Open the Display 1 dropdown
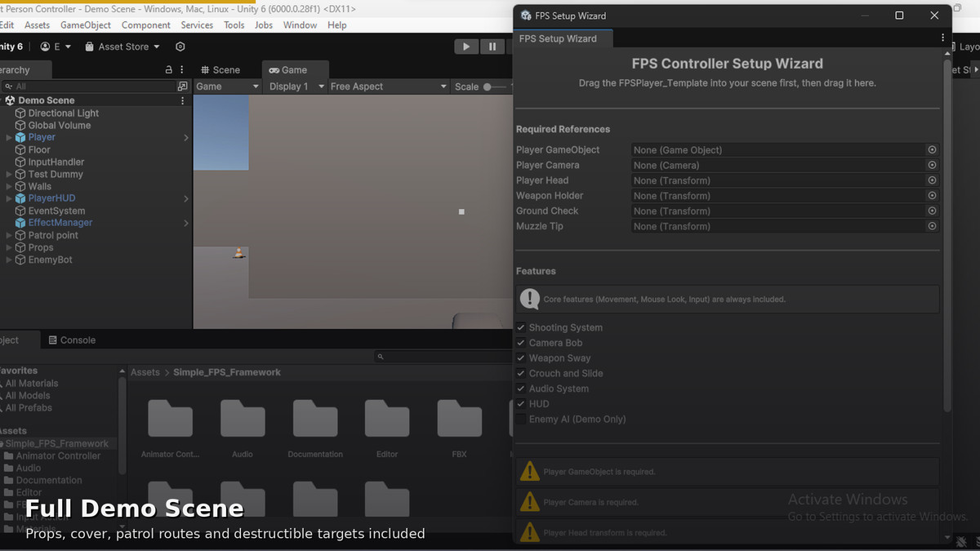980x551 pixels. (x=297, y=87)
